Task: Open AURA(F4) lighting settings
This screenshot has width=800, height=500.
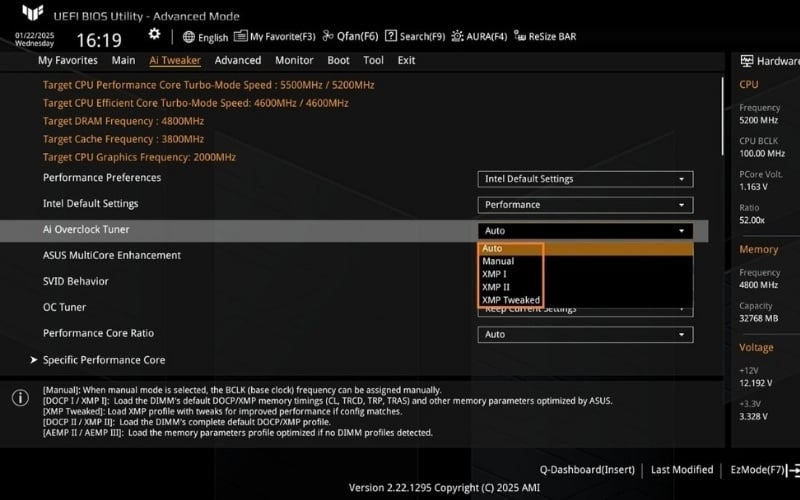Action: [458, 37]
